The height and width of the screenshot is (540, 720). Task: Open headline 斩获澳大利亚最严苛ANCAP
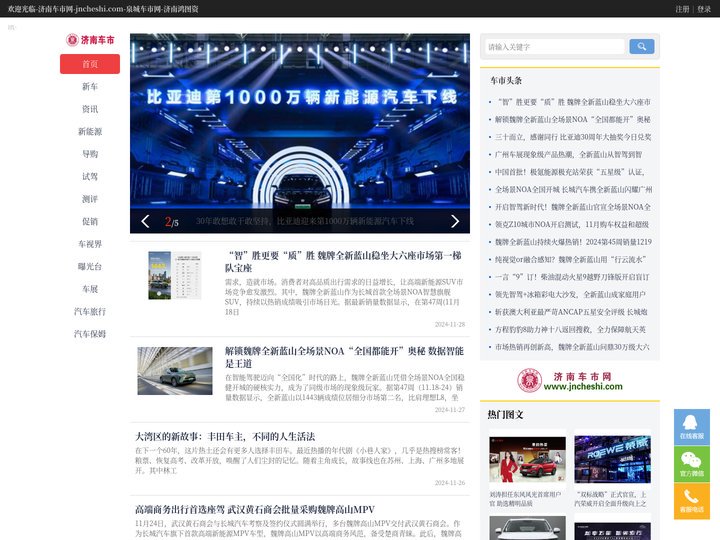pyautogui.click(x=571, y=312)
